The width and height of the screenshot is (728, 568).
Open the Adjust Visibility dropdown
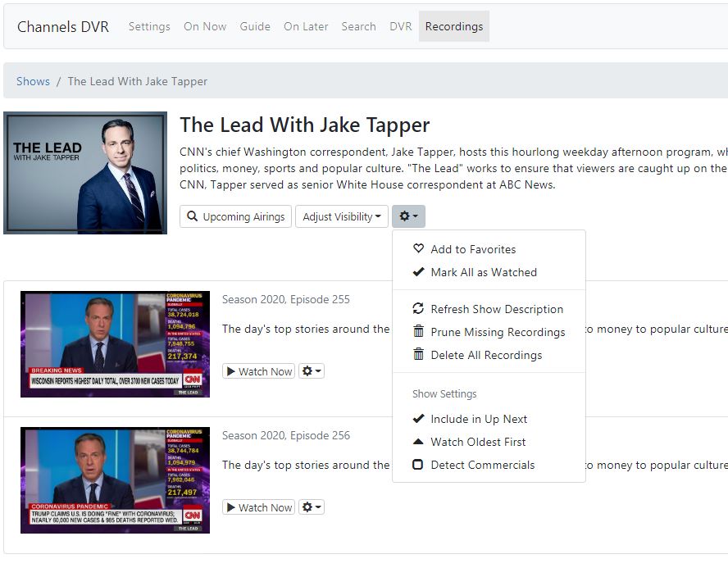pos(342,217)
